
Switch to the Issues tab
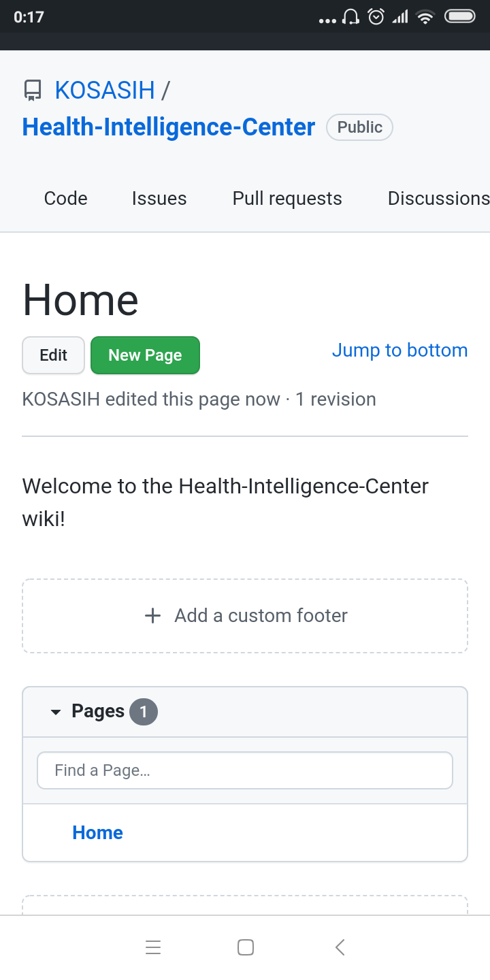(159, 199)
